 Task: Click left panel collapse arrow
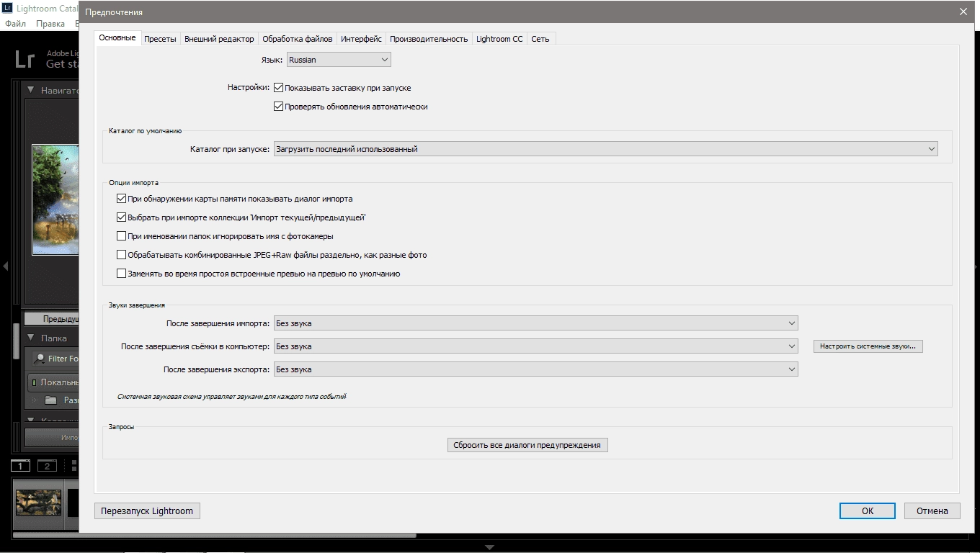coord(5,266)
